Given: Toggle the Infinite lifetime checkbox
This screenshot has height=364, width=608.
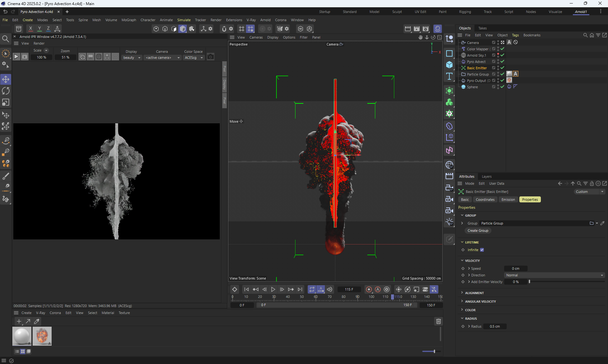Looking at the screenshot, I should tap(482, 250).
